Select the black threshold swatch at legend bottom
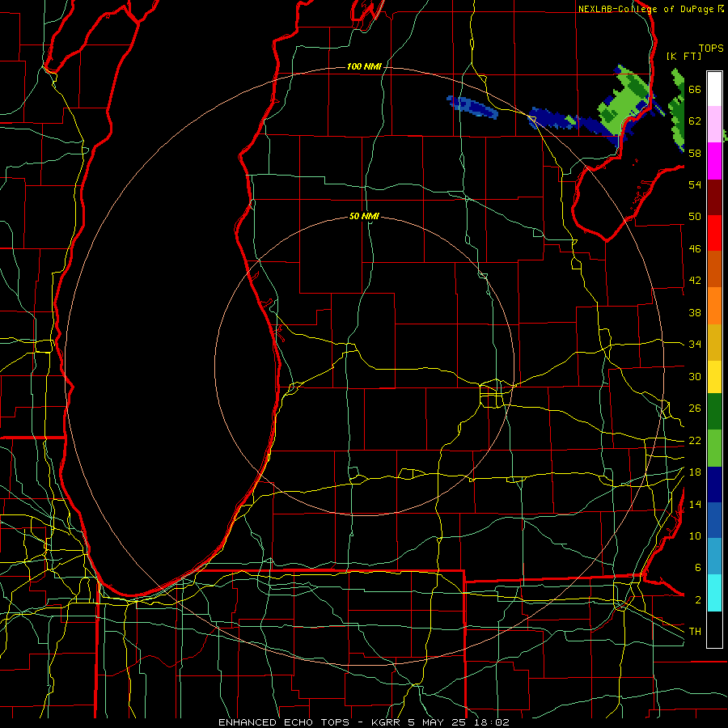The height and width of the screenshot is (728, 728). 714,629
